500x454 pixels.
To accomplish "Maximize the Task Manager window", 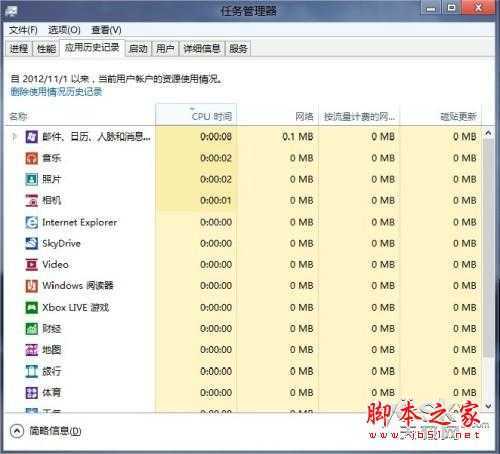I will tap(452, 9).
